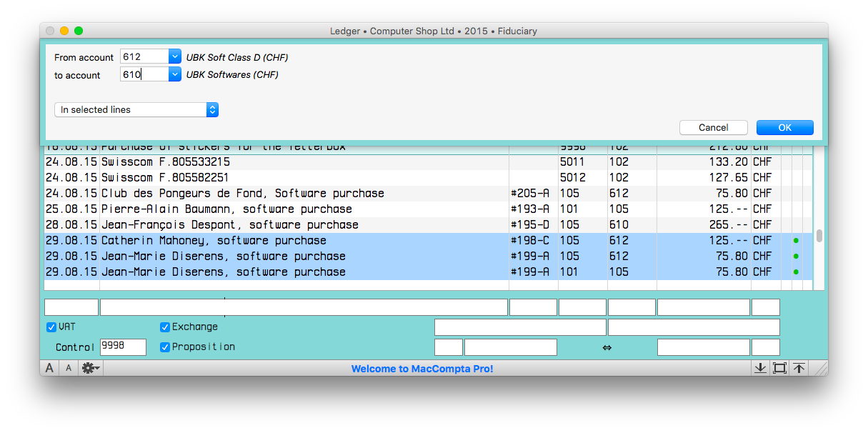Click the large A font size icon
Image resolution: width=868 pixels, height=433 pixels.
click(49, 368)
